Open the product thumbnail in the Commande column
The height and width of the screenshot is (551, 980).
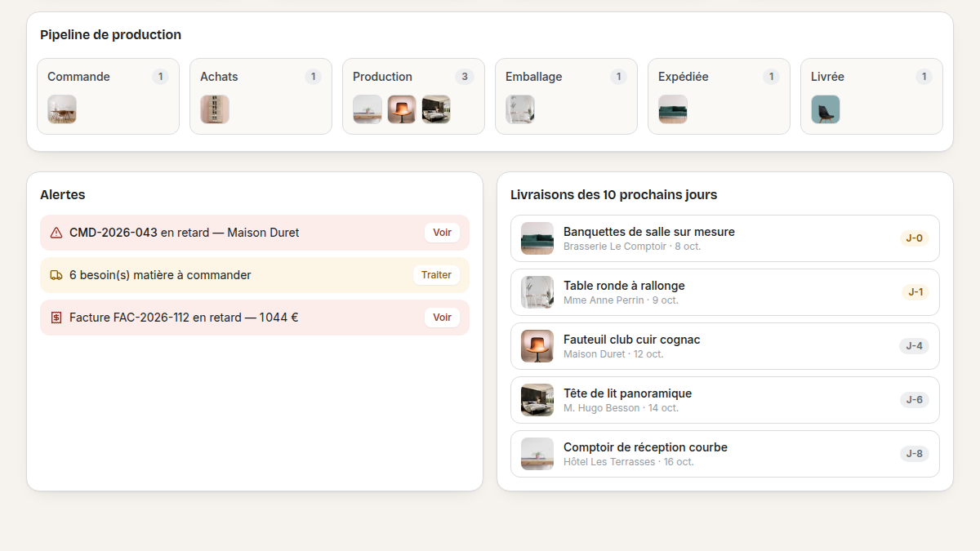(62, 109)
